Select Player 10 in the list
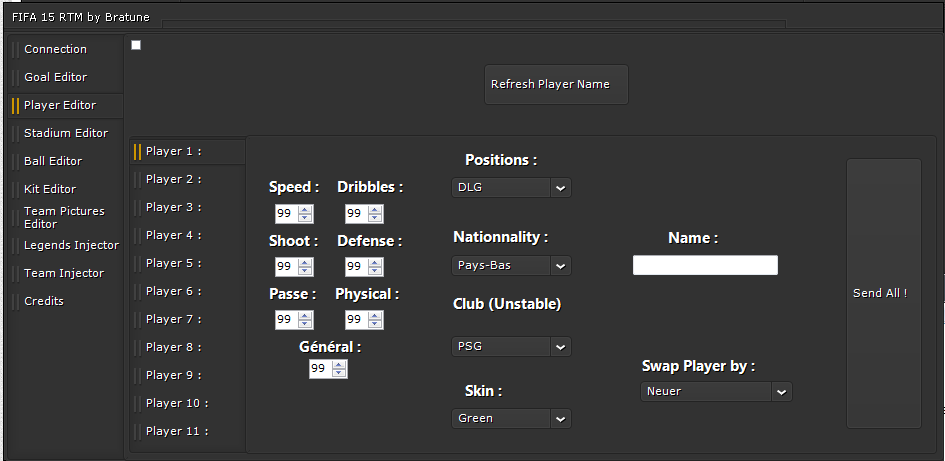Screen dimensions: 945x461 pyautogui.click(x=188, y=404)
